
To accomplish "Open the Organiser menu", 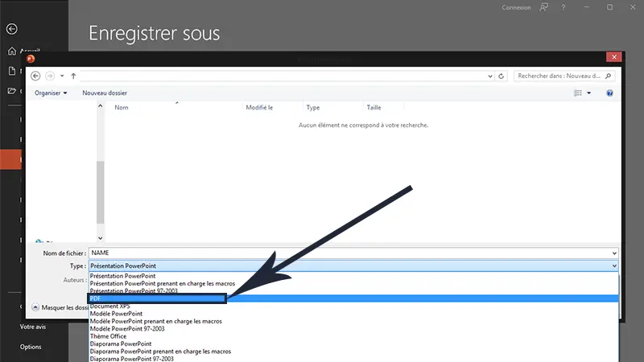I will coord(51,93).
